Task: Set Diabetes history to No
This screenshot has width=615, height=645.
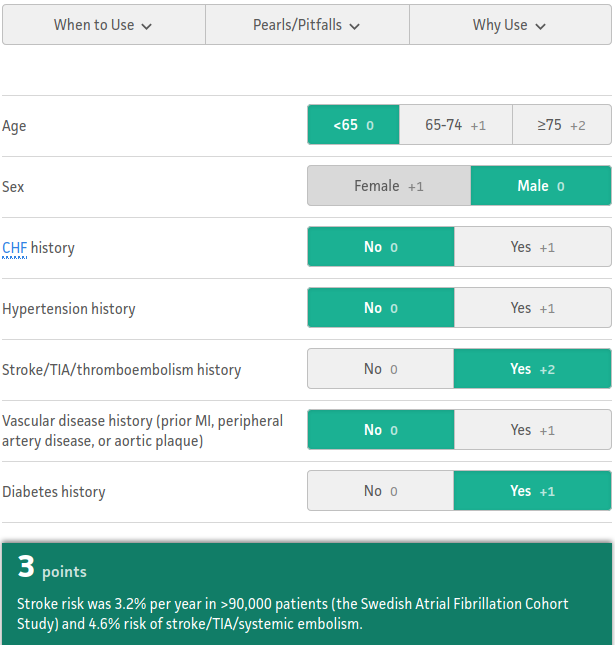Action: [x=381, y=491]
